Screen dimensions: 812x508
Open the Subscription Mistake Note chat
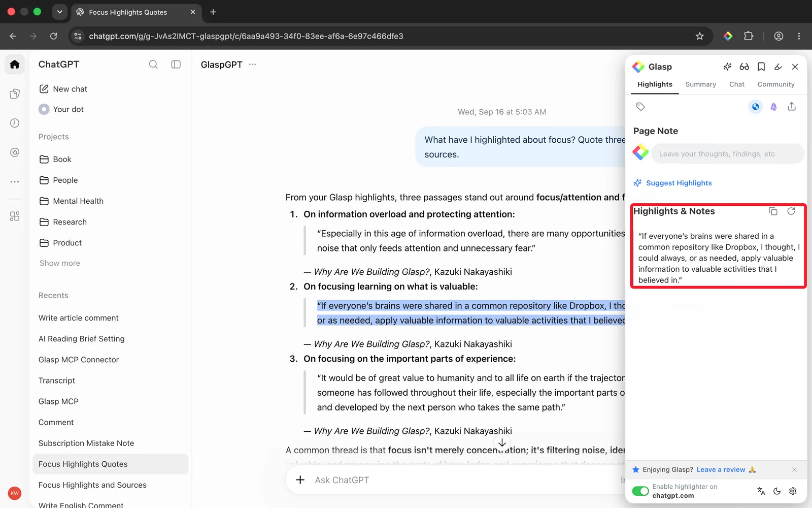86,443
